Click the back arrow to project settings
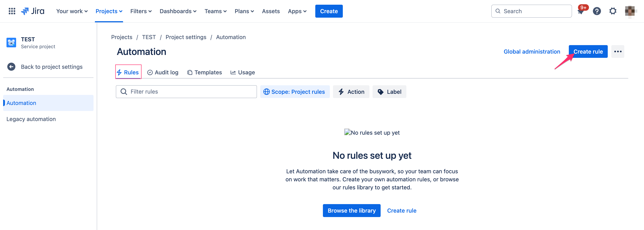The width and height of the screenshot is (644, 230). pos(11,67)
